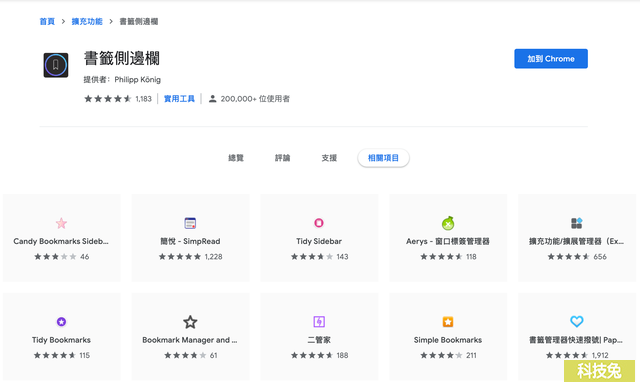Click the 二管家 title text

[x=319, y=340]
